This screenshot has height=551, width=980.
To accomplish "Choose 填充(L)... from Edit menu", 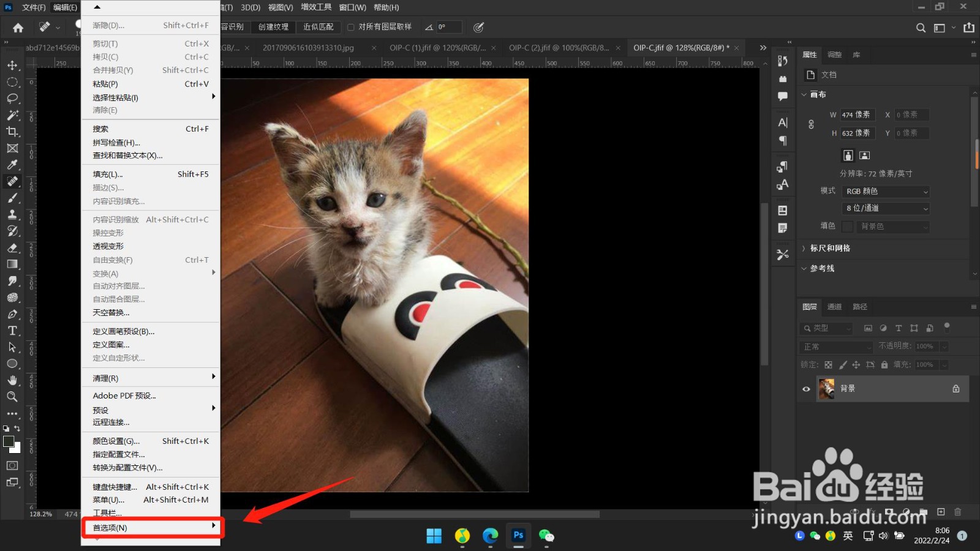I will click(x=151, y=174).
